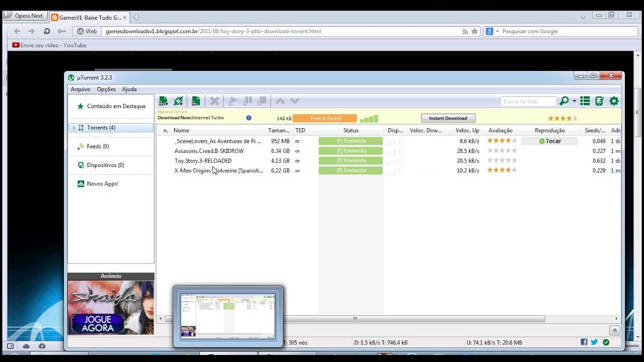Reload the page in Opera

point(47,31)
